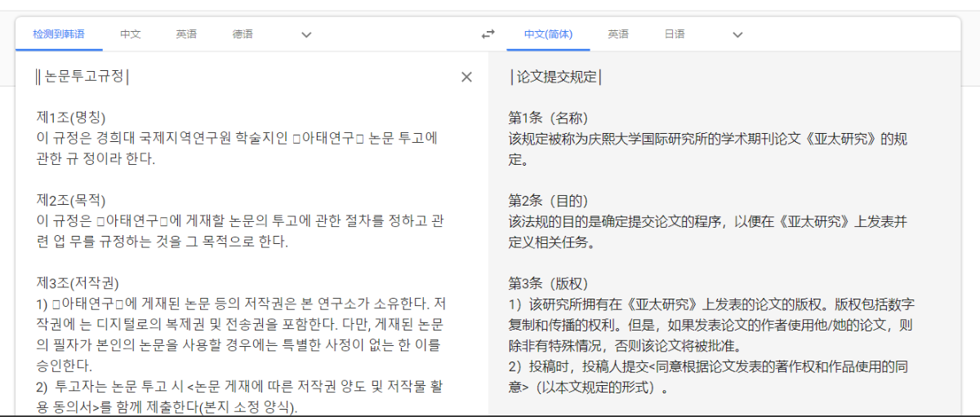Click translated line 第1条（名称）
The width and height of the screenshot is (980, 417).
click(x=548, y=118)
